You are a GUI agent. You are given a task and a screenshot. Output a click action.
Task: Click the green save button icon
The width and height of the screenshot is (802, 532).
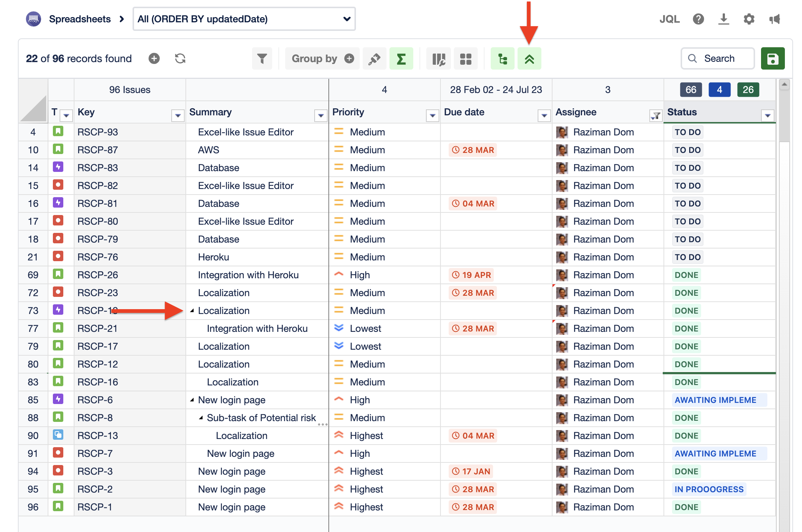point(773,58)
